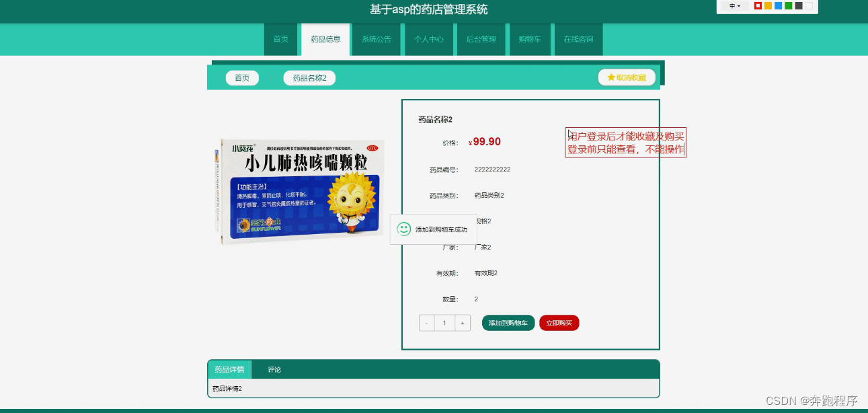Click the product code 2222222222

[x=492, y=170]
